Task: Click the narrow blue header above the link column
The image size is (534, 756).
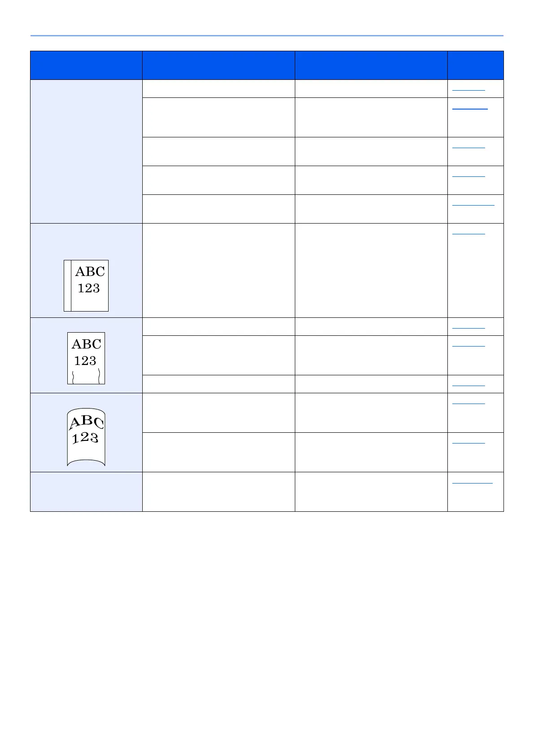Action: [476, 65]
